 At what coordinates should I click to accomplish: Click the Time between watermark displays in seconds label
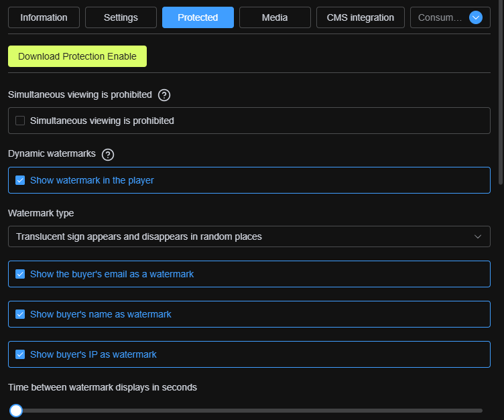click(x=103, y=388)
